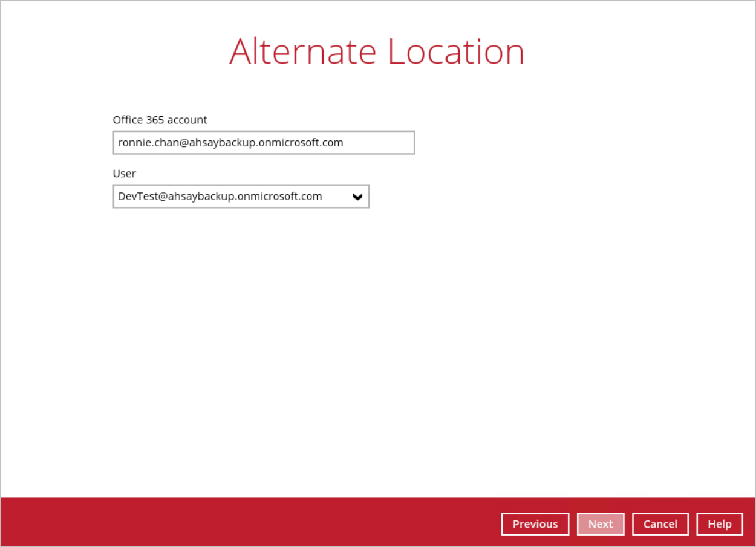Cancel the alternate location wizard

[x=660, y=524]
